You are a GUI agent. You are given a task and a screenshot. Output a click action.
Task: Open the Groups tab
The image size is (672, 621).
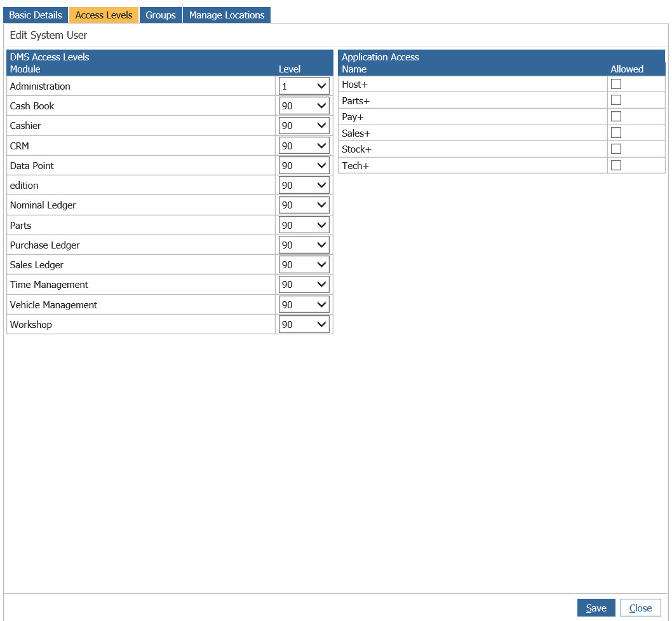pos(161,15)
